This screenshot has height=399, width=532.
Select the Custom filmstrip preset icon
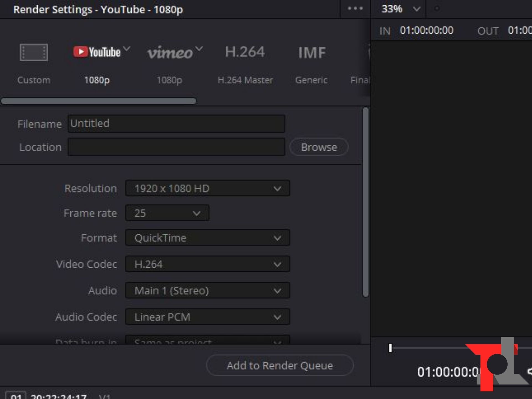[x=34, y=52]
